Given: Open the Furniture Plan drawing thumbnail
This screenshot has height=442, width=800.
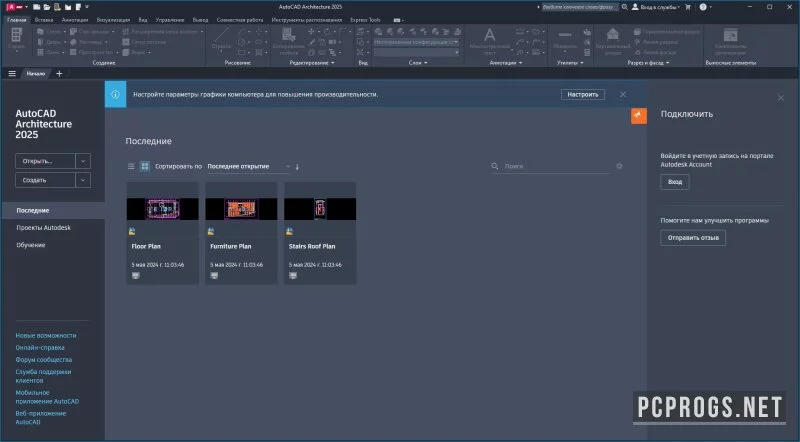Looking at the screenshot, I should click(x=241, y=209).
